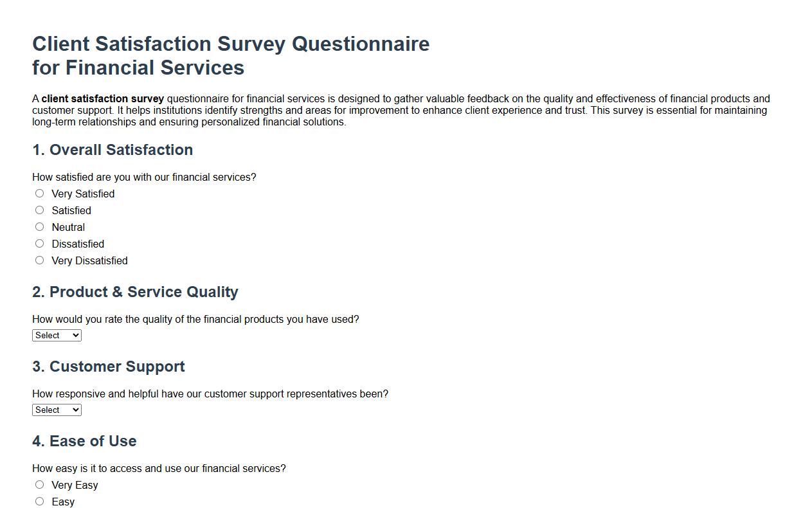
Task: Choose "Very Dissatisfied" for overall satisfaction
Action: coord(39,260)
